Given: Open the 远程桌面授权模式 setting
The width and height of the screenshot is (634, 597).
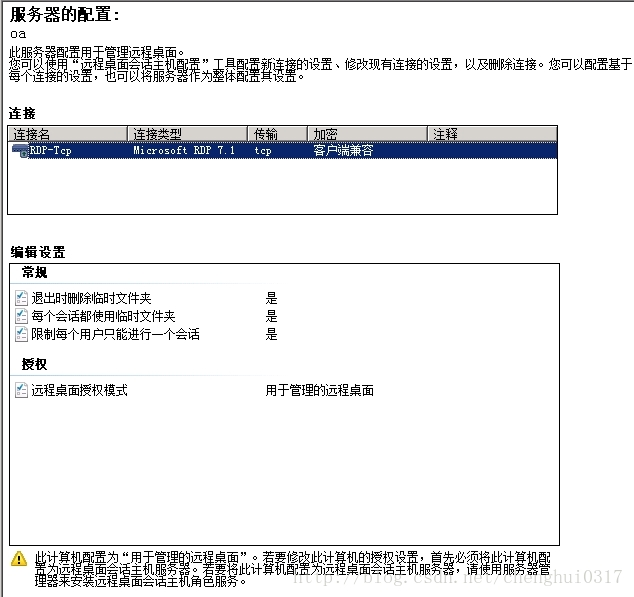Looking at the screenshot, I should point(80,390).
